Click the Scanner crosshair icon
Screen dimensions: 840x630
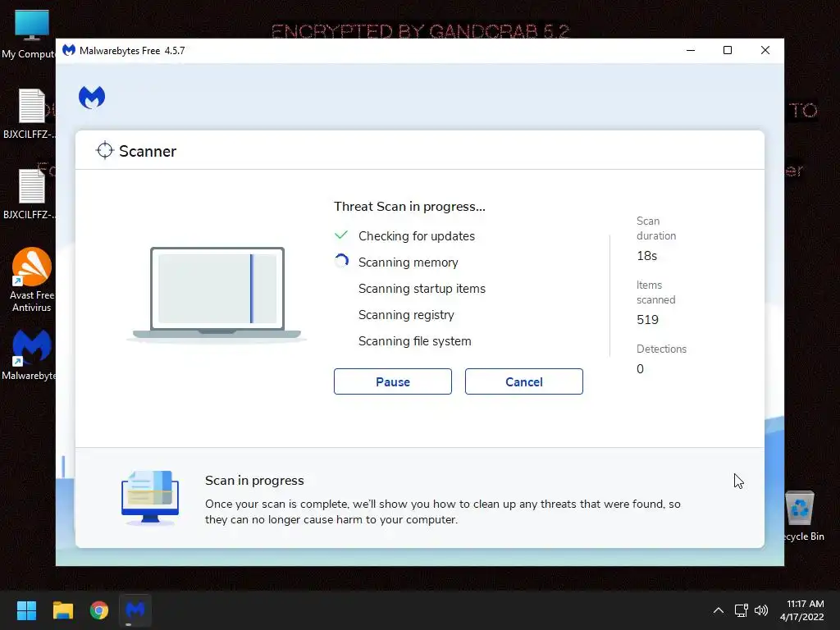[x=105, y=151]
